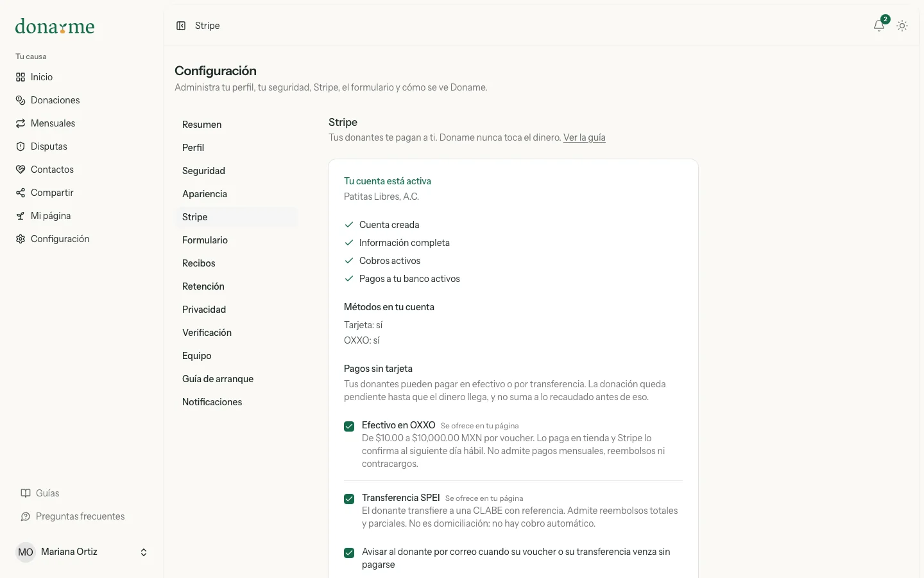Open the Apariencia settings section

[236, 194]
